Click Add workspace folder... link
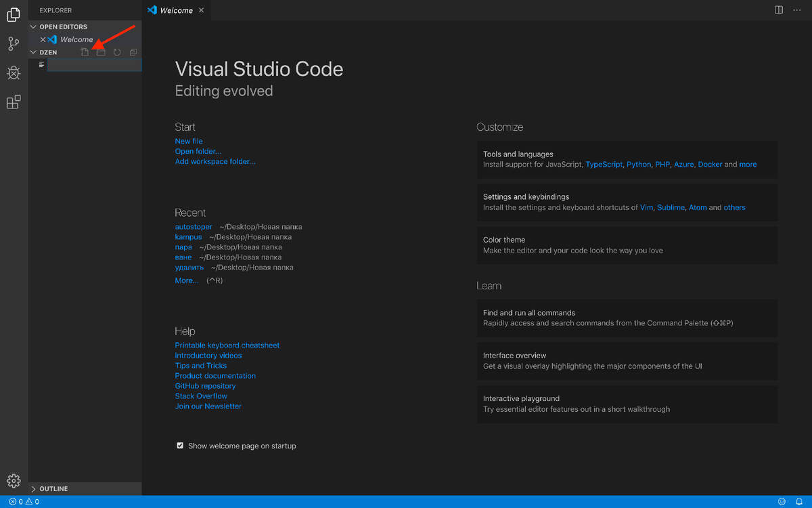This screenshot has height=508, width=812. click(215, 161)
